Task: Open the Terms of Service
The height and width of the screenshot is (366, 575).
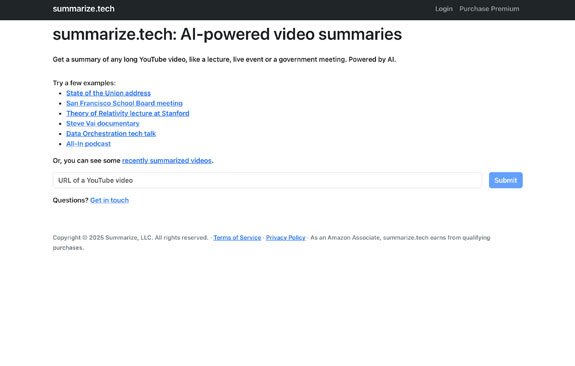Action: [x=237, y=238]
